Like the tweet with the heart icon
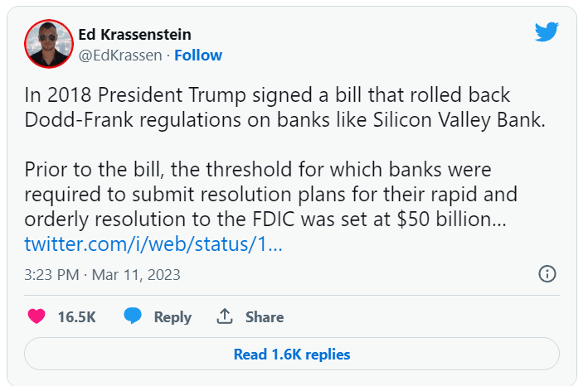Image resolution: width=588 pixels, height=386 pixels. pos(36,316)
